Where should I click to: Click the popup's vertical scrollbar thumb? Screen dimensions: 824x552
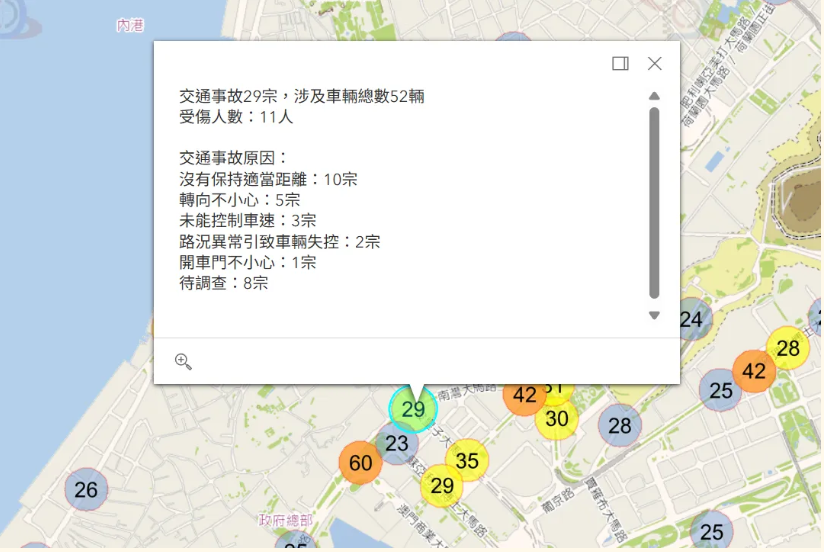tap(654, 202)
